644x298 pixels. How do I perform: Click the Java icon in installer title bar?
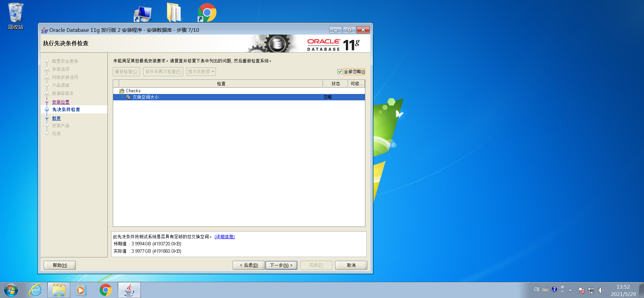click(45, 30)
